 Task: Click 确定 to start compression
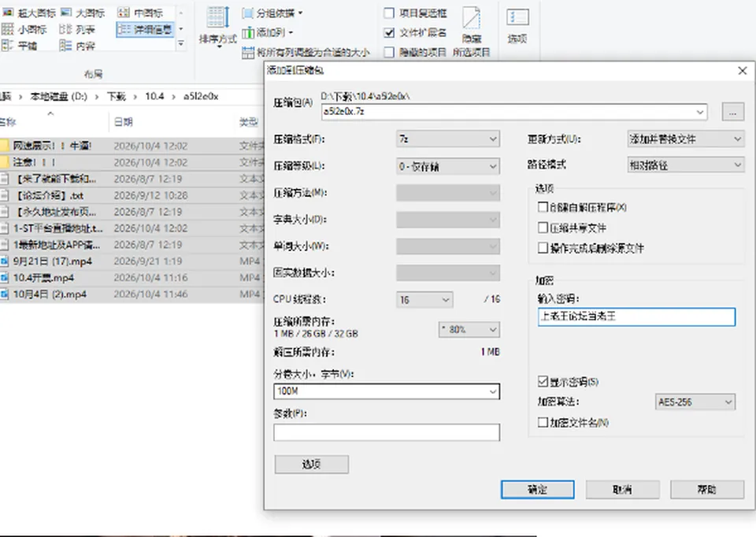(538, 490)
